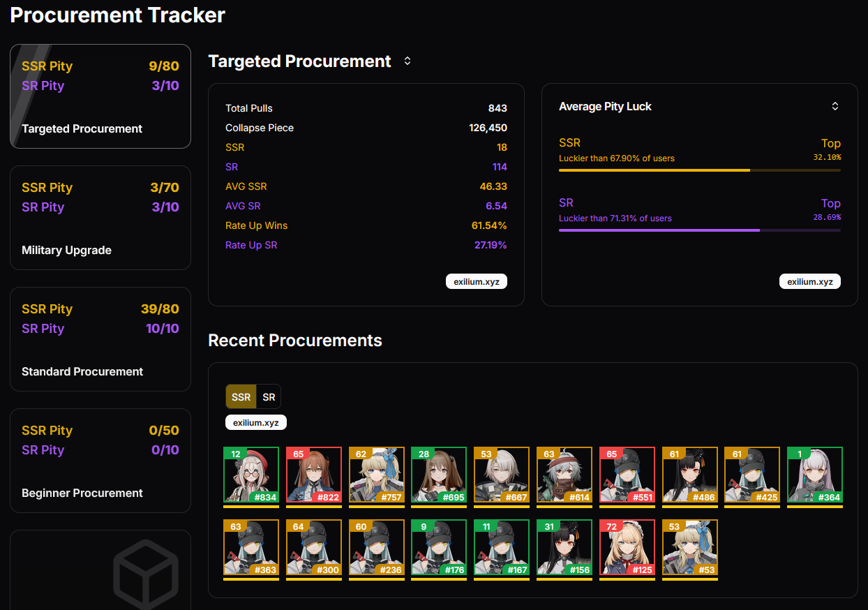Click the Top 28.69% SR ranking text
The image size is (868, 610).
pos(828,209)
